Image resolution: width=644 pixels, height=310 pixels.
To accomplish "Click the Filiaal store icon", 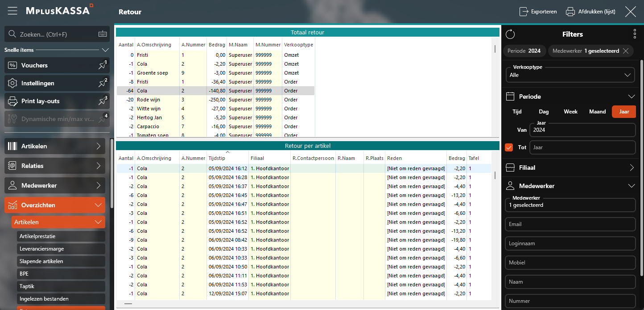I will [511, 168].
